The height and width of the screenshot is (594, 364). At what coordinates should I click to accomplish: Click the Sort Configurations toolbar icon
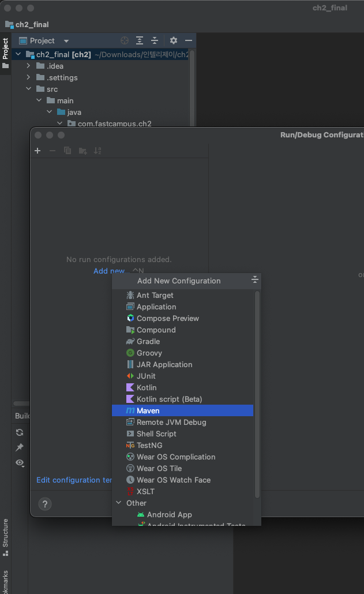tap(97, 151)
